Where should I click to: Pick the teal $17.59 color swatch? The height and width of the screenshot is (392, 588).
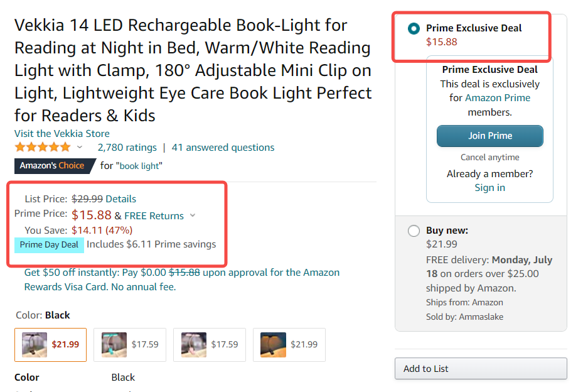130,344
